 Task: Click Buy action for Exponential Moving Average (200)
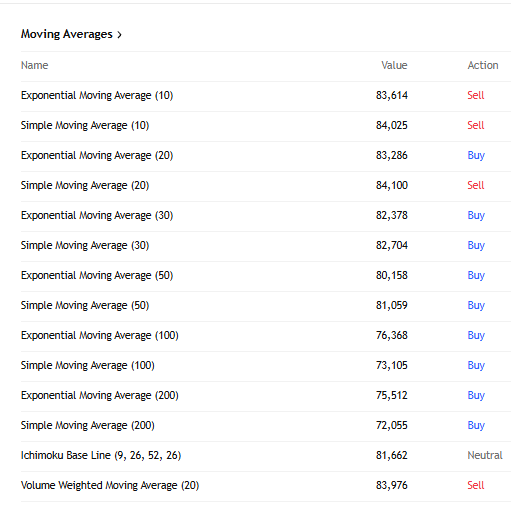pyautogui.click(x=476, y=395)
